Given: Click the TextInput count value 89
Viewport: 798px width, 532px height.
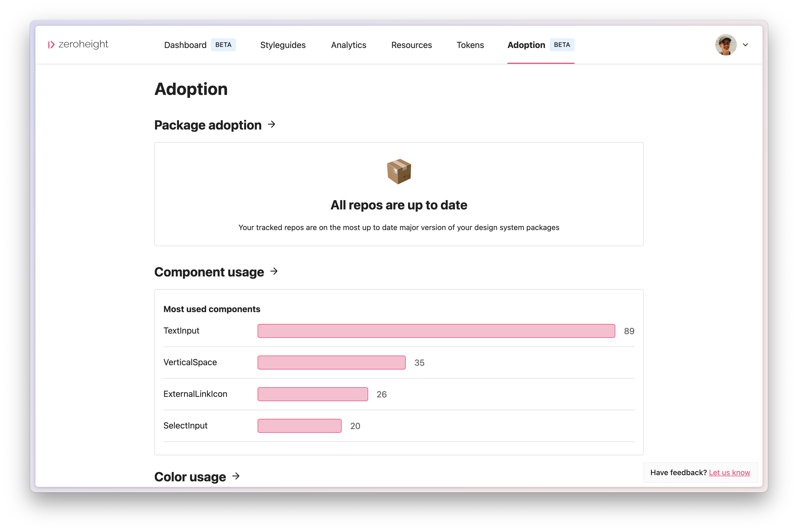Looking at the screenshot, I should coord(629,331).
